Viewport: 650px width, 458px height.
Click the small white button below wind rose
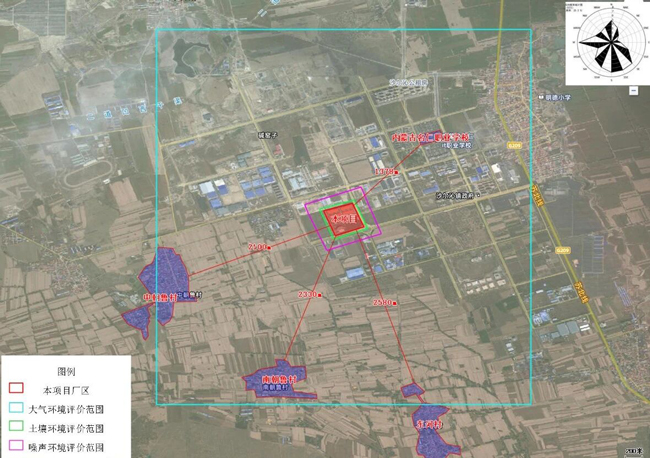click(632, 90)
